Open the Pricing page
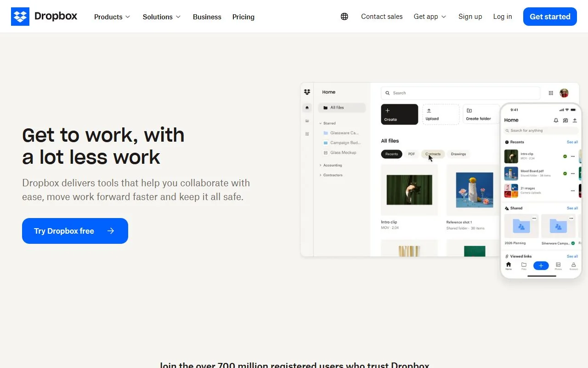The image size is (588, 368). [x=243, y=17]
